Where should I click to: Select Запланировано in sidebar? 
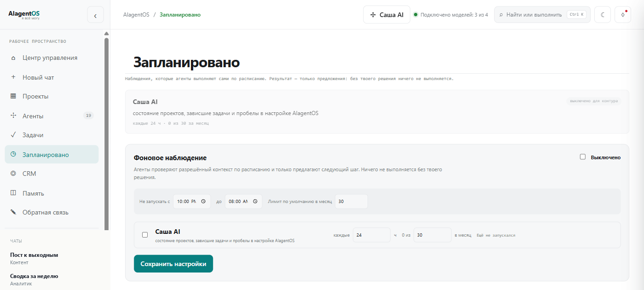coord(52,155)
